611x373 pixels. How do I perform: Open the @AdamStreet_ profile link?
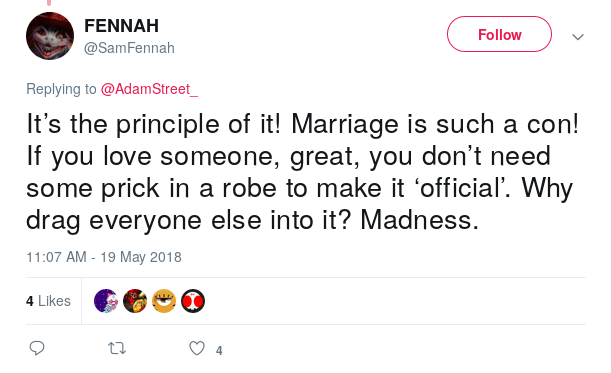[149, 89]
